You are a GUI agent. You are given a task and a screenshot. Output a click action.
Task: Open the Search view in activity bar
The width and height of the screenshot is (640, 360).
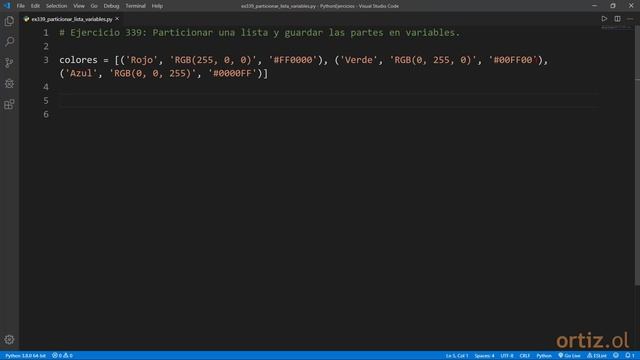point(9,42)
